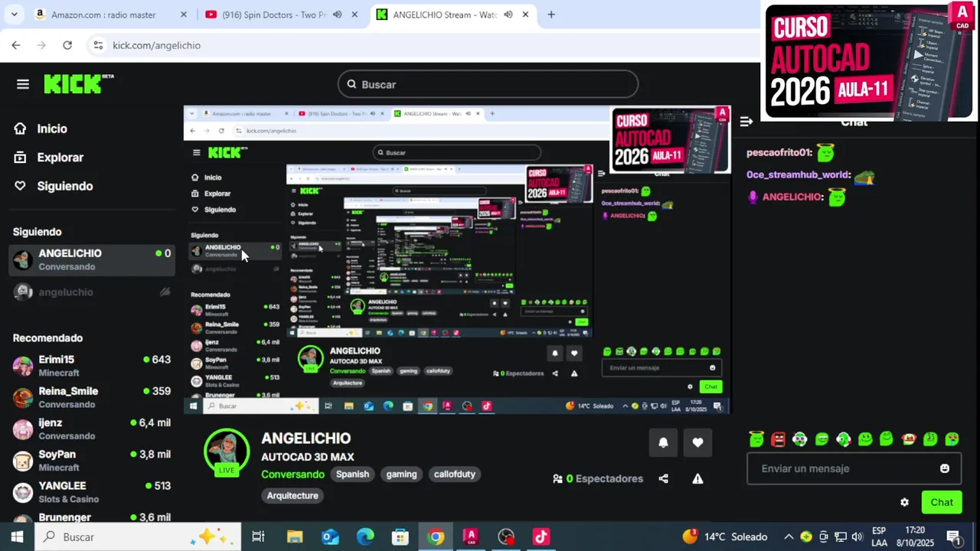980x551 pixels.
Task: Click the Spanish tag
Action: tap(352, 474)
